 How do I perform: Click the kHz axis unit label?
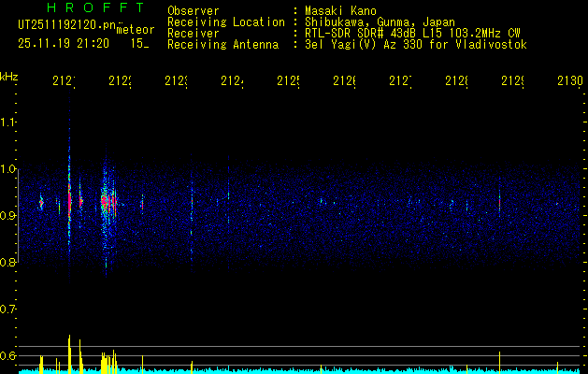coord(8,77)
